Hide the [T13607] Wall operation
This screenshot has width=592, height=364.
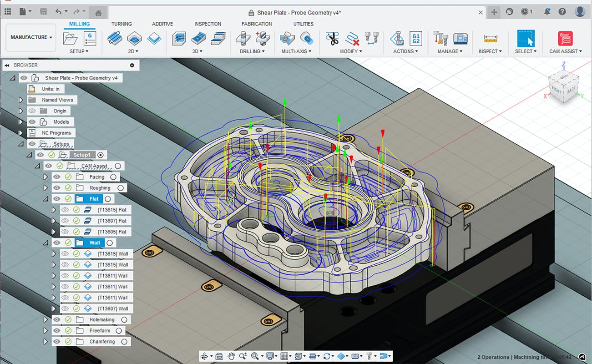point(64,308)
